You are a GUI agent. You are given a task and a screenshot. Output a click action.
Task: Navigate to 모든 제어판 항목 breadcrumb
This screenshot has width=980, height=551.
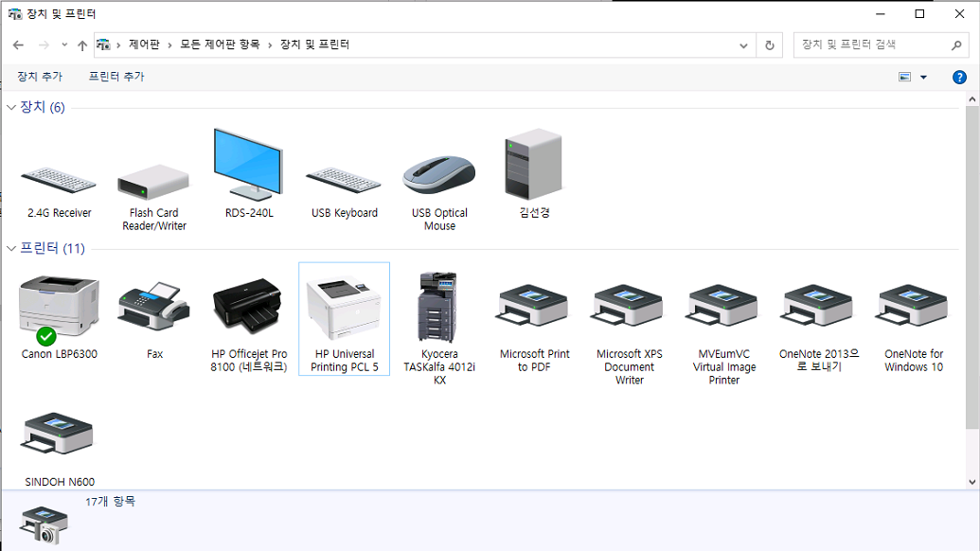[x=220, y=44]
